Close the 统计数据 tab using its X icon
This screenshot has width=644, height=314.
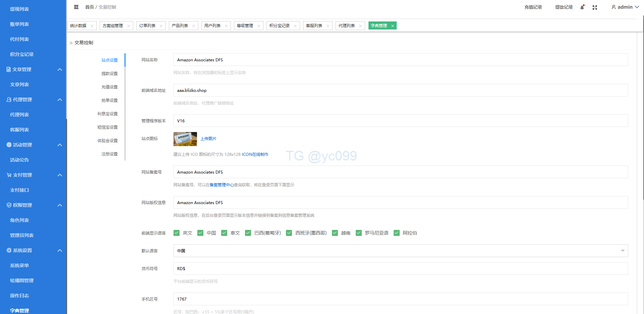(92, 26)
